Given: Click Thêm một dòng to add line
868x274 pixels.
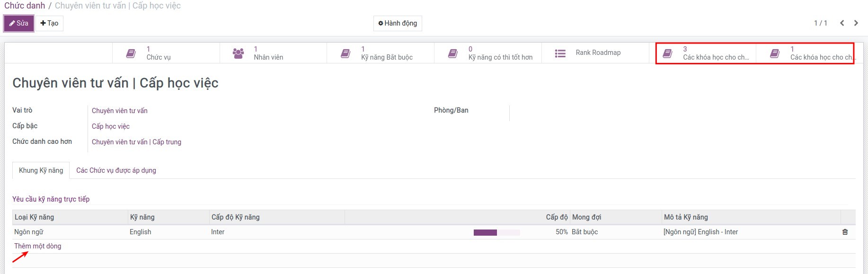Looking at the screenshot, I should (x=37, y=246).
